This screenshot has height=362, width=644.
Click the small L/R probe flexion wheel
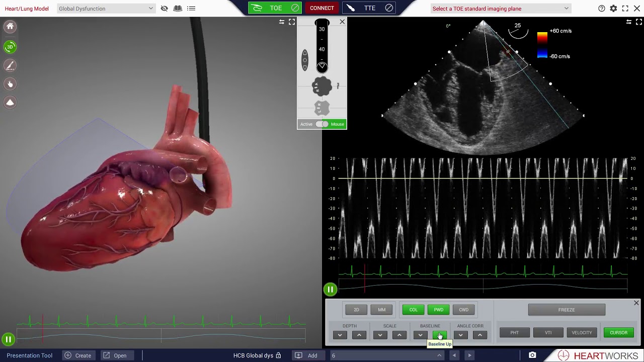coord(322,108)
